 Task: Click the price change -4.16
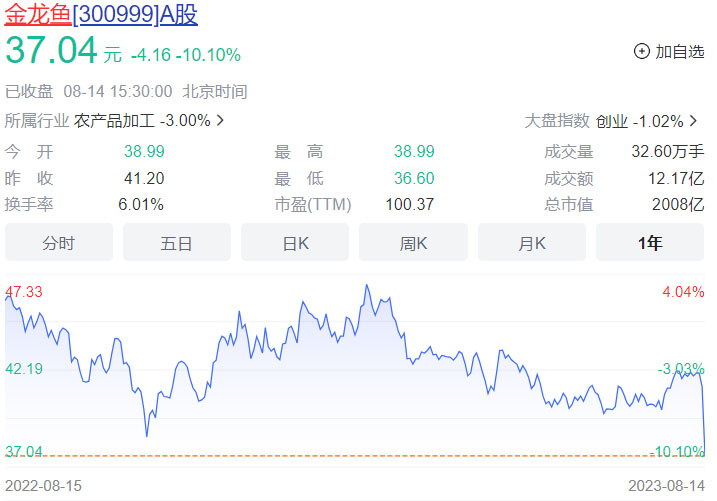tap(150, 55)
